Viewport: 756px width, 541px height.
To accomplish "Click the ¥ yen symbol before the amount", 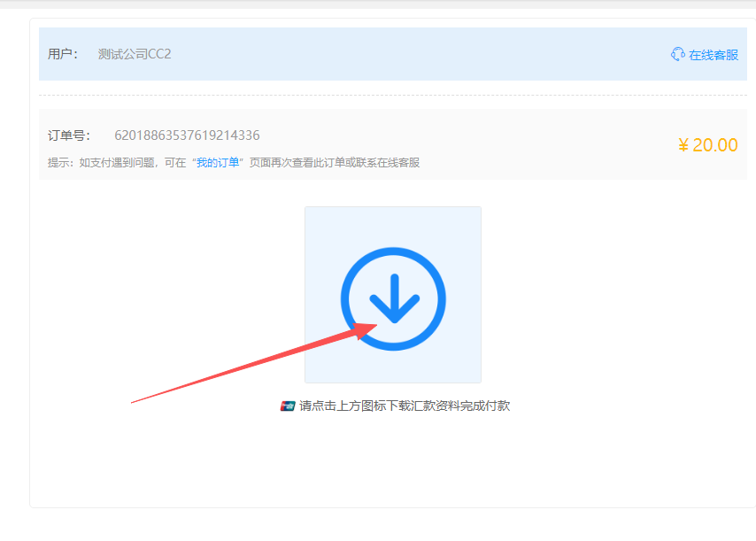I will point(683,145).
